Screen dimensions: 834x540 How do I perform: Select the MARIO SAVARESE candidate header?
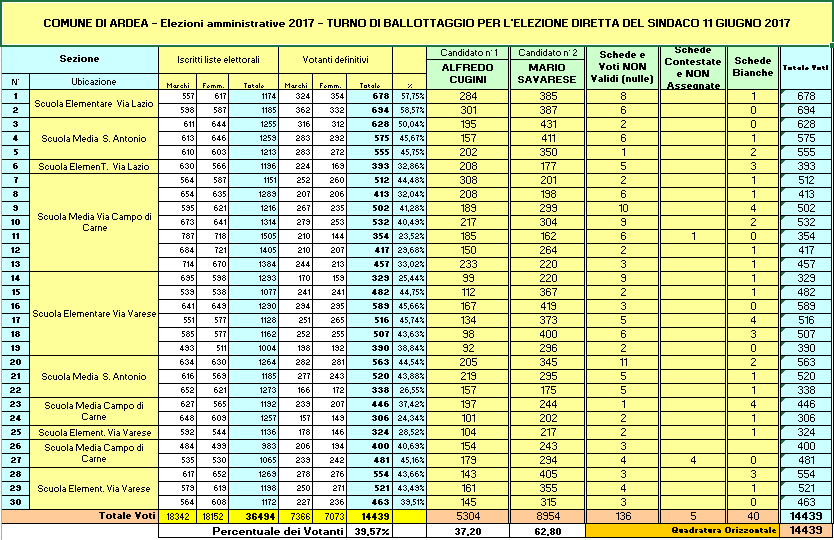pyautogui.click(x=546, y=73)
